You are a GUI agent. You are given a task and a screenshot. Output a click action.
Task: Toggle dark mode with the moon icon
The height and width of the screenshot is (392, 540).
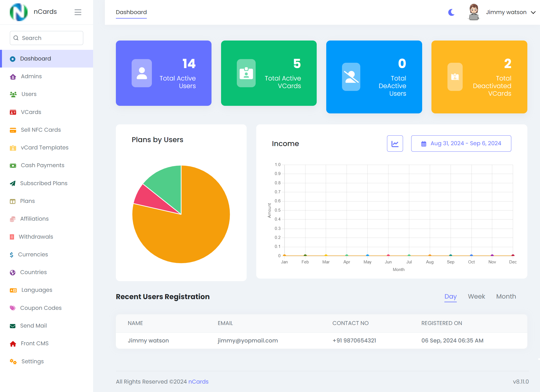tap(451, 12)
